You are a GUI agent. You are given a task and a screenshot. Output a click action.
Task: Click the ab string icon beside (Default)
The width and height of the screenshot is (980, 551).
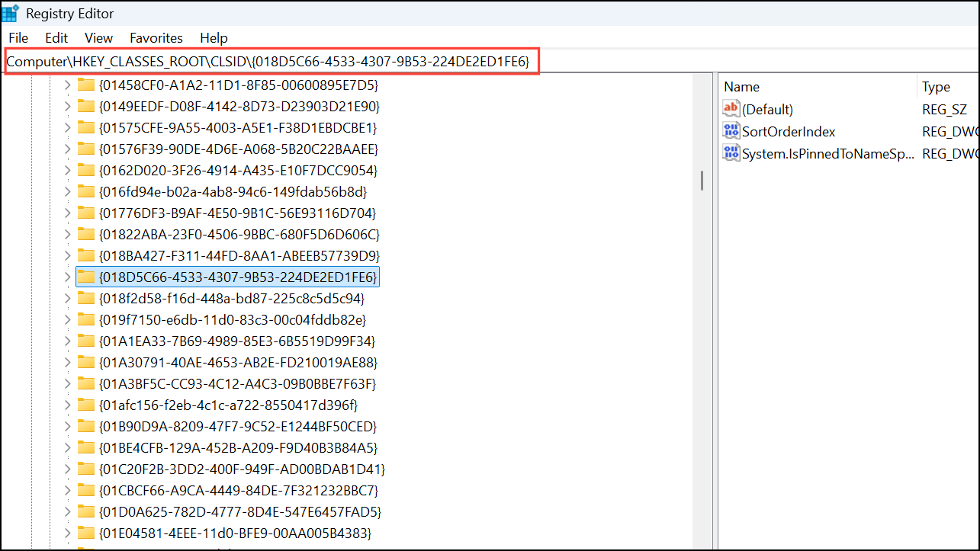coord(731,108)
